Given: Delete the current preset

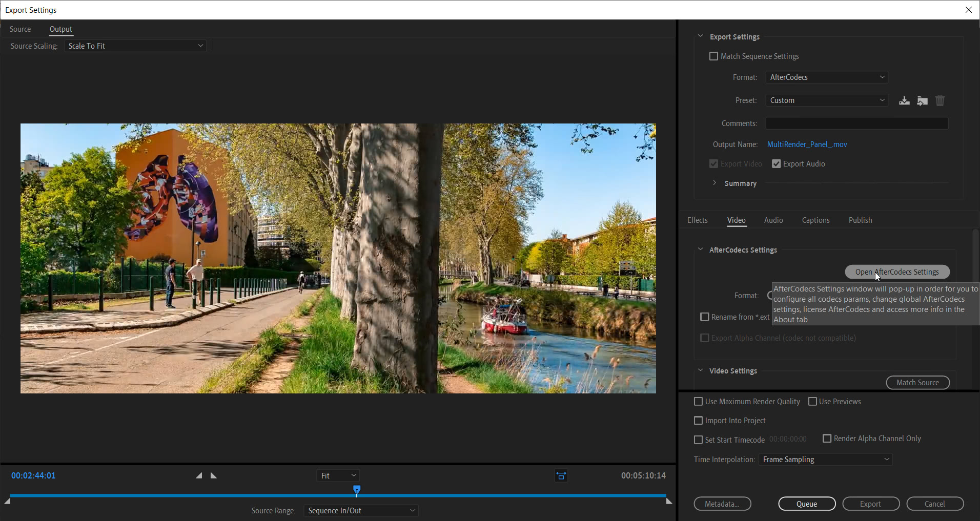Looking at the screenshot, I should pyautogui.click(x=940, y=100).
